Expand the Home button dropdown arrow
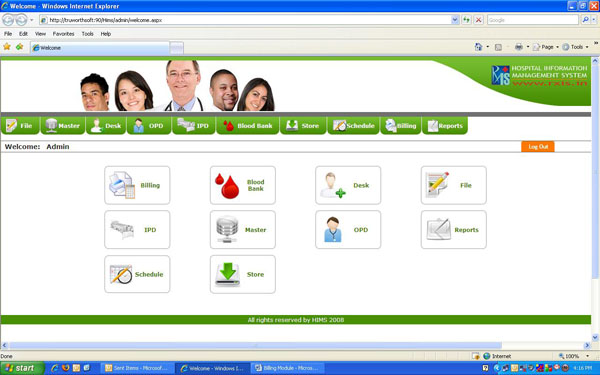The image size is (600, 375). [x=488, y=47]
